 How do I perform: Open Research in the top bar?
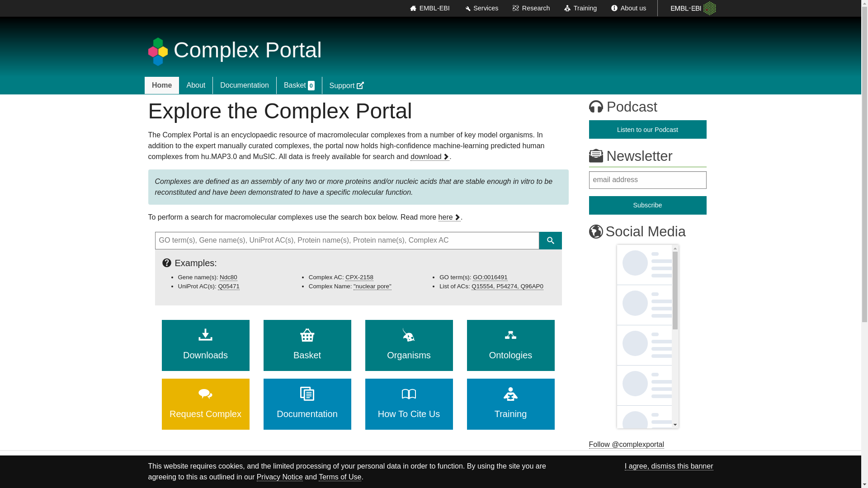pos(531,8)
